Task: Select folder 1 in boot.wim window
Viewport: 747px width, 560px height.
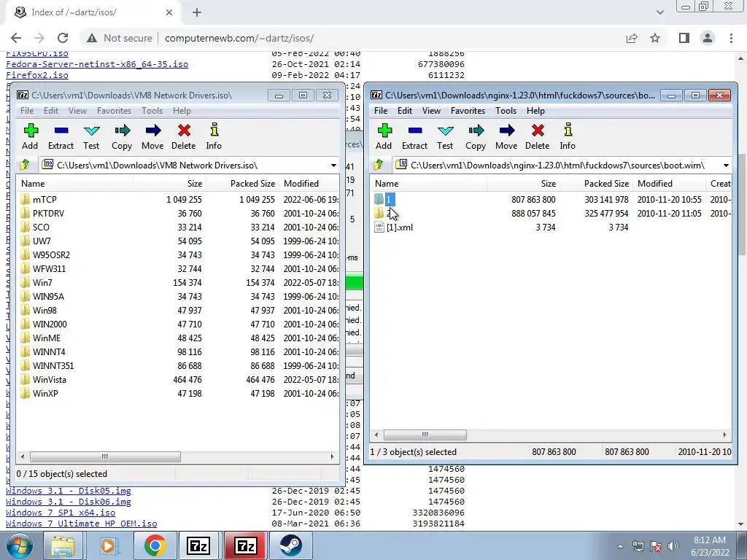Action: coord(388,200)
